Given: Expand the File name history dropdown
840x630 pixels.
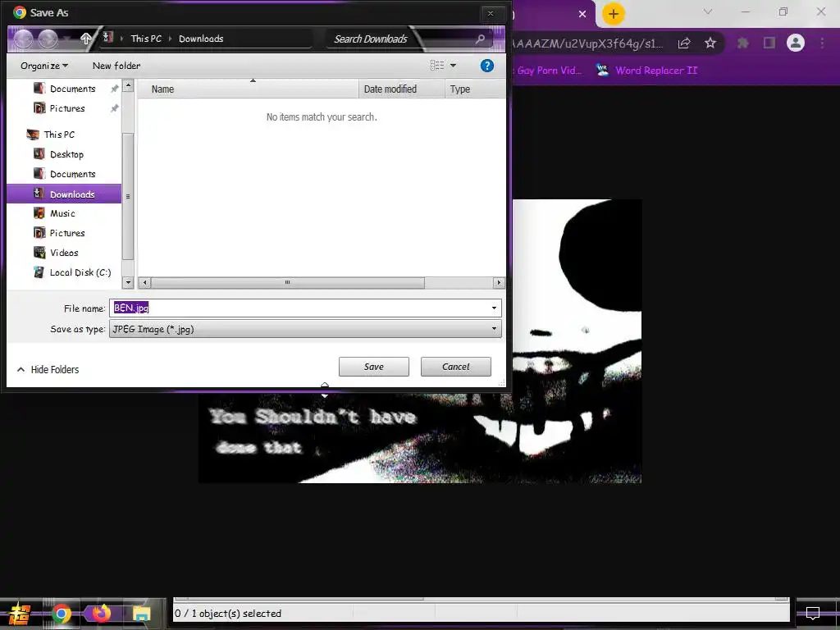Looking at the screenshot, I should point(494,308).
